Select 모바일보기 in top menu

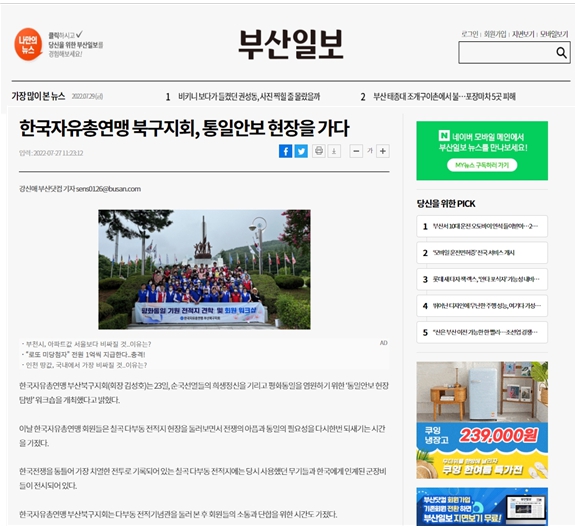point(554,34)
